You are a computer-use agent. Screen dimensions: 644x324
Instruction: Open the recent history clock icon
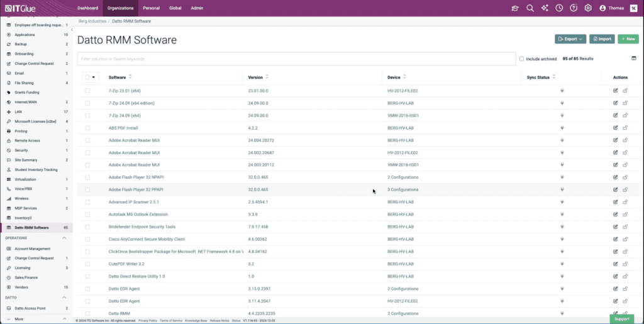(x=558, y=8)
